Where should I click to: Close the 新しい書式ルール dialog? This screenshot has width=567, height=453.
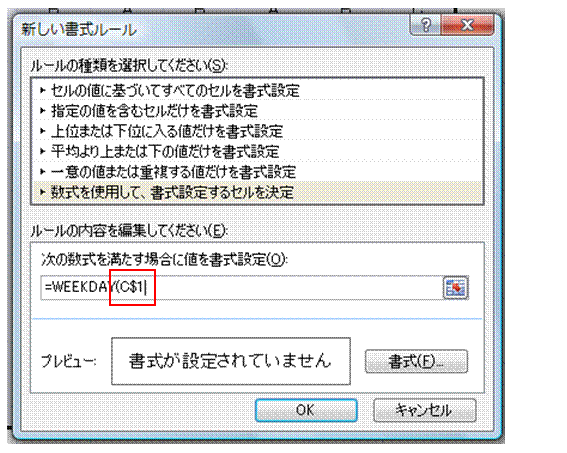pyautogui.click(x=468, y=25)
